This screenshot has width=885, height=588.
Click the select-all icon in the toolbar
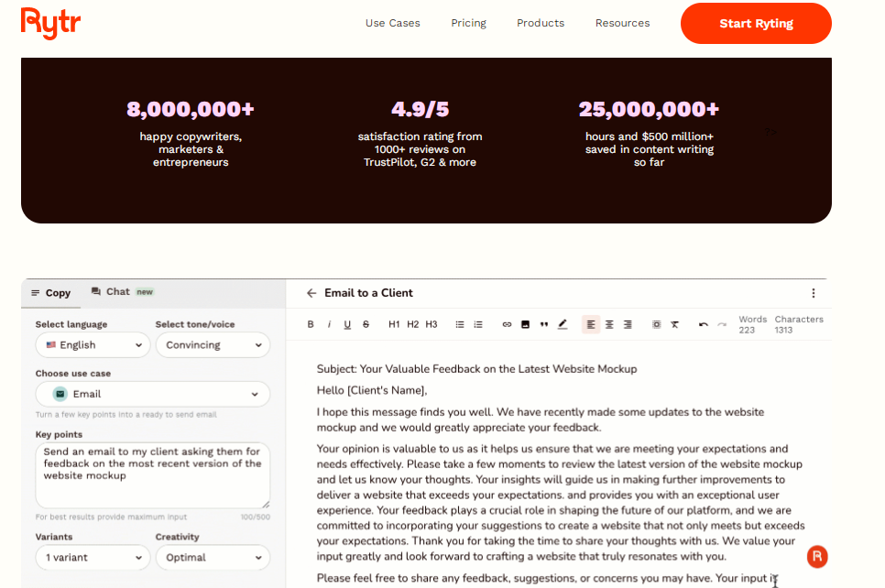tap(656, 324)
